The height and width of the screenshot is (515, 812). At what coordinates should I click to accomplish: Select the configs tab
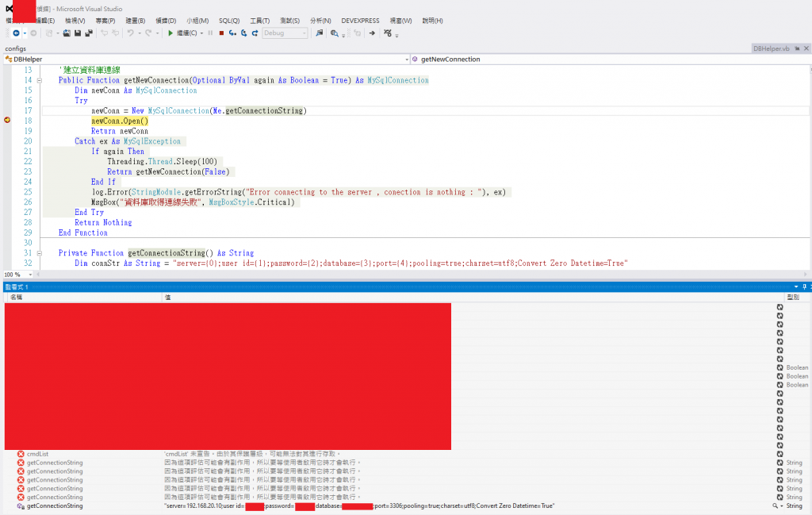(x=16, y=48)
